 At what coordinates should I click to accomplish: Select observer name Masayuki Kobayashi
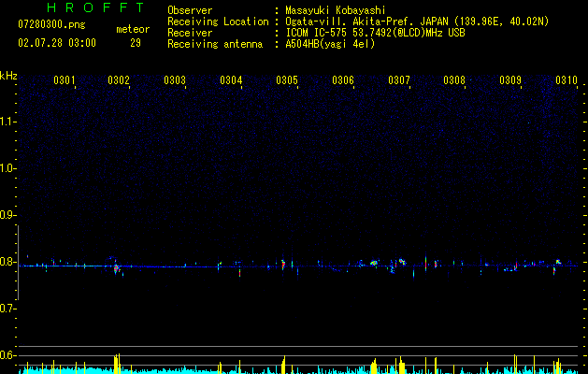tap(336, 10)
